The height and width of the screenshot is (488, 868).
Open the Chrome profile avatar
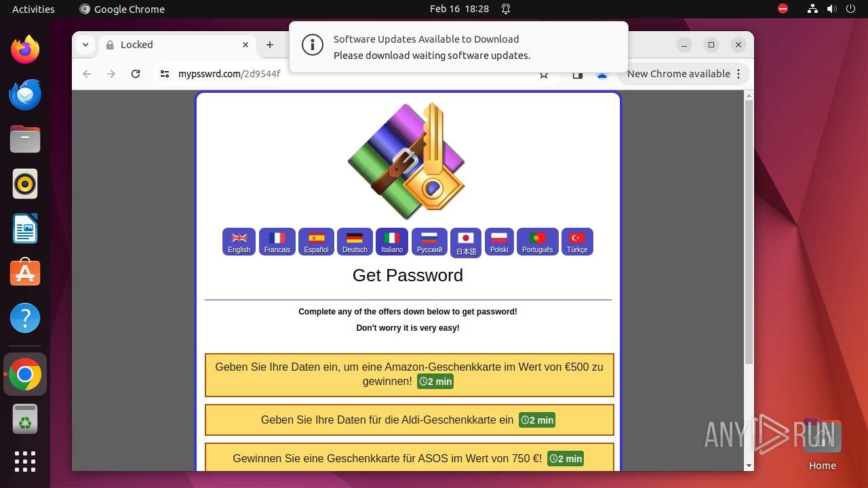pos(601,75)
